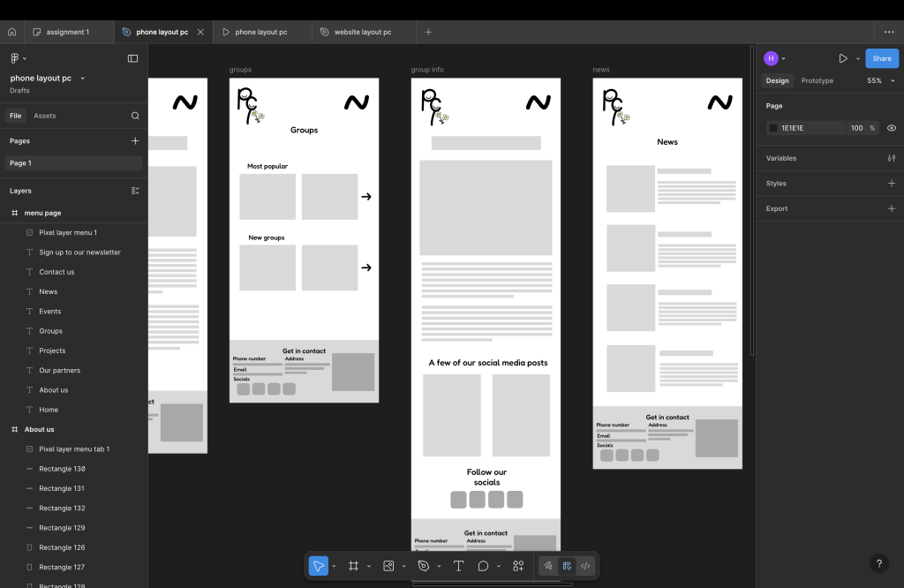This screenshot has width=904, height=588.
Task: Switch to the Prototype tab
Action: (x=817, y=80)
